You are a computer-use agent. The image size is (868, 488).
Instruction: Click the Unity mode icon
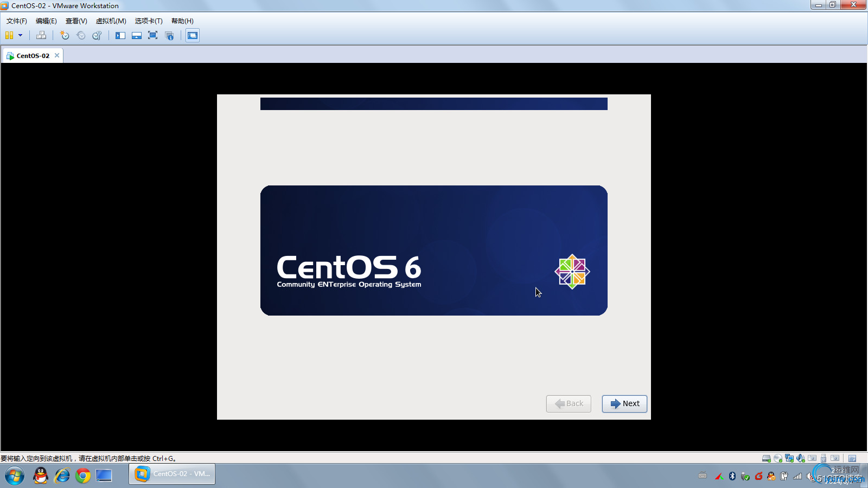tap(169, 35)
